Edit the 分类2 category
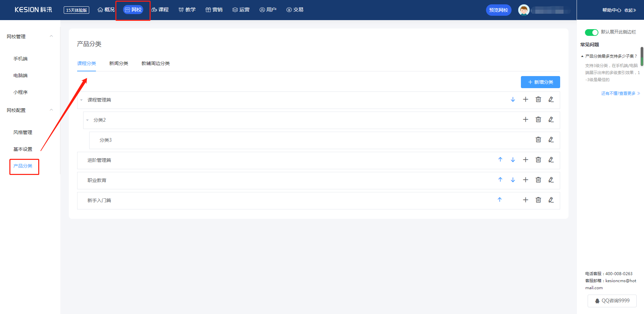Screen dimensions: 644x314 (551, 120)
